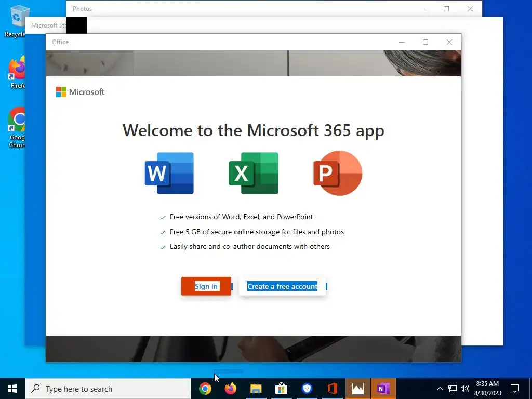Click the Microsoft Store window title

pos(48,25)
